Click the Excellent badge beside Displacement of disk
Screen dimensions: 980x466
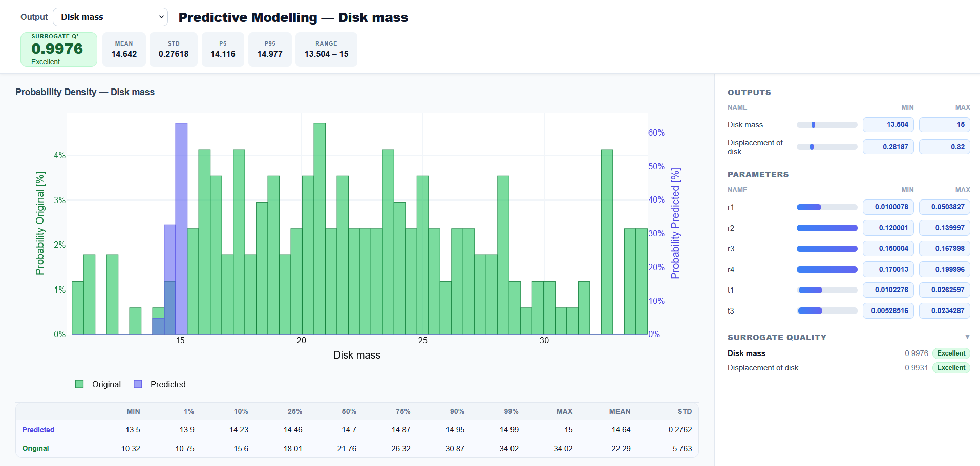951,368
